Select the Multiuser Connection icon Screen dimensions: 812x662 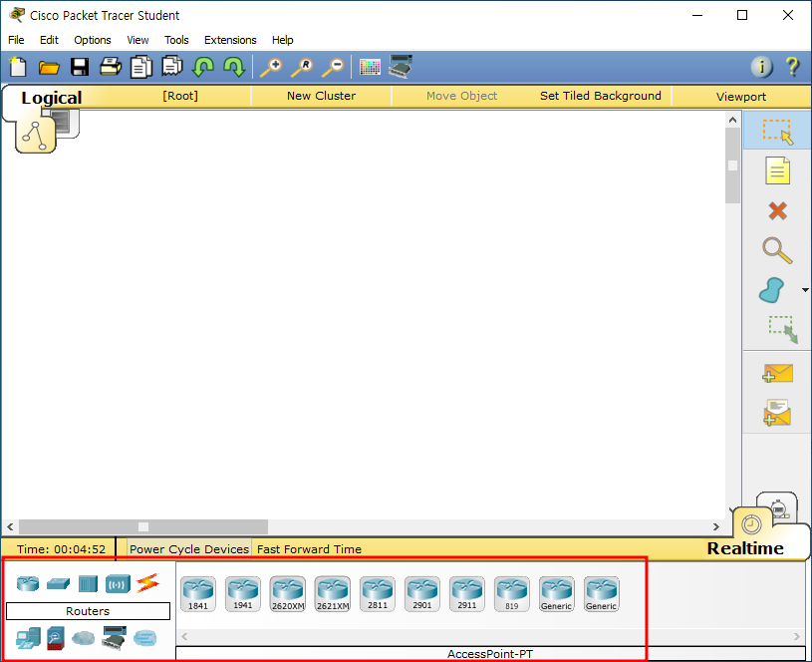click(x=145, y=638)
